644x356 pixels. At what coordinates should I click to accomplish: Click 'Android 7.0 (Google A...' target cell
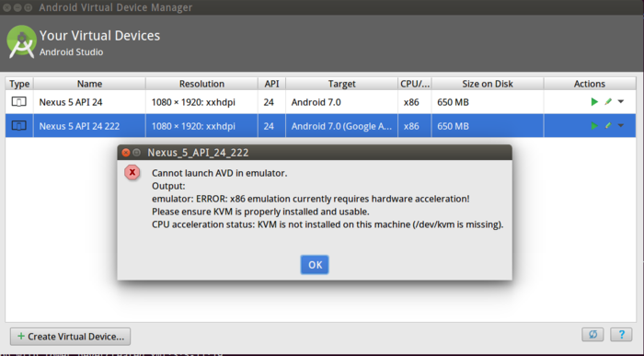tap(341, 126)
